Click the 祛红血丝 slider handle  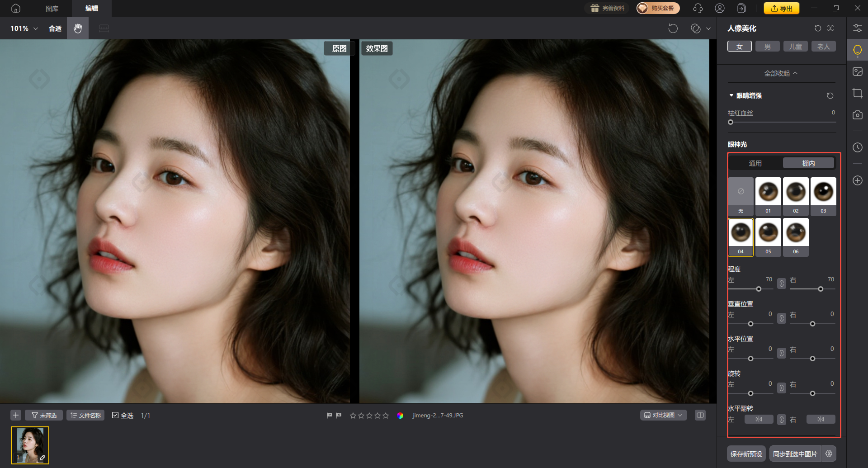tap(731, 122)
